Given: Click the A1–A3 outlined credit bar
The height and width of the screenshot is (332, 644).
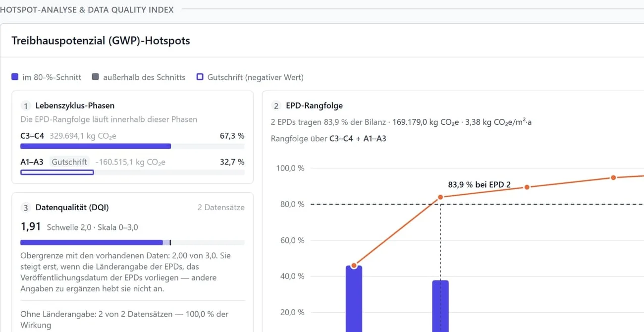Looking at the screenshot, I should [57, 172].
